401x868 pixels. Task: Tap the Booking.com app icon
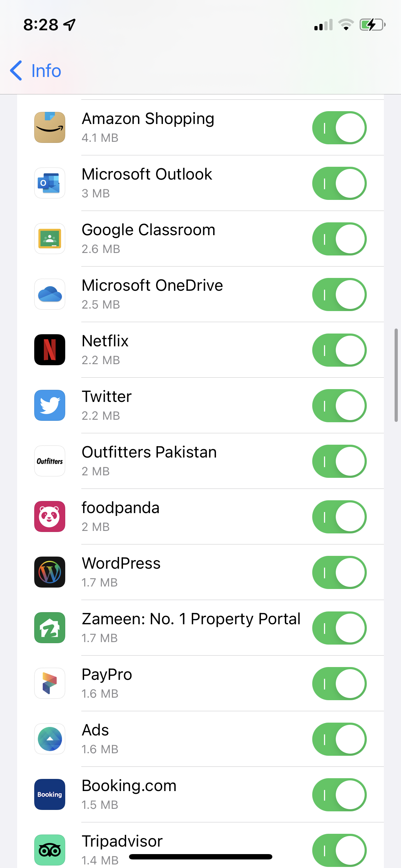pyautogui.click(x=50, y=795)
